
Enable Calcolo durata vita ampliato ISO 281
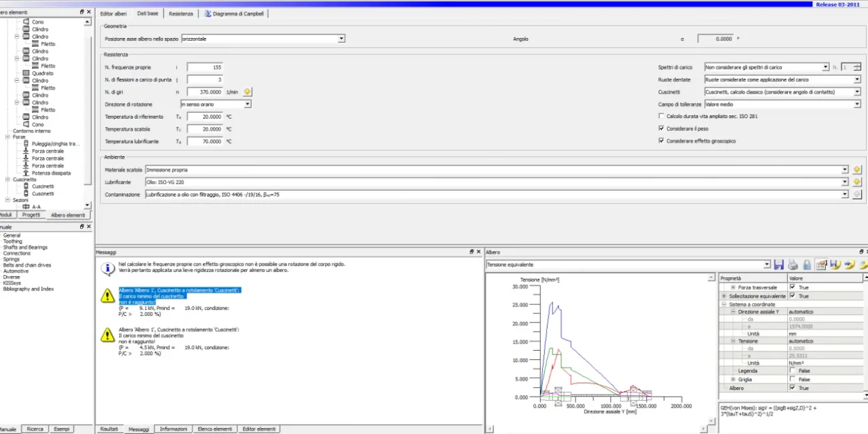pyautogui.click(x=662, y=116)
